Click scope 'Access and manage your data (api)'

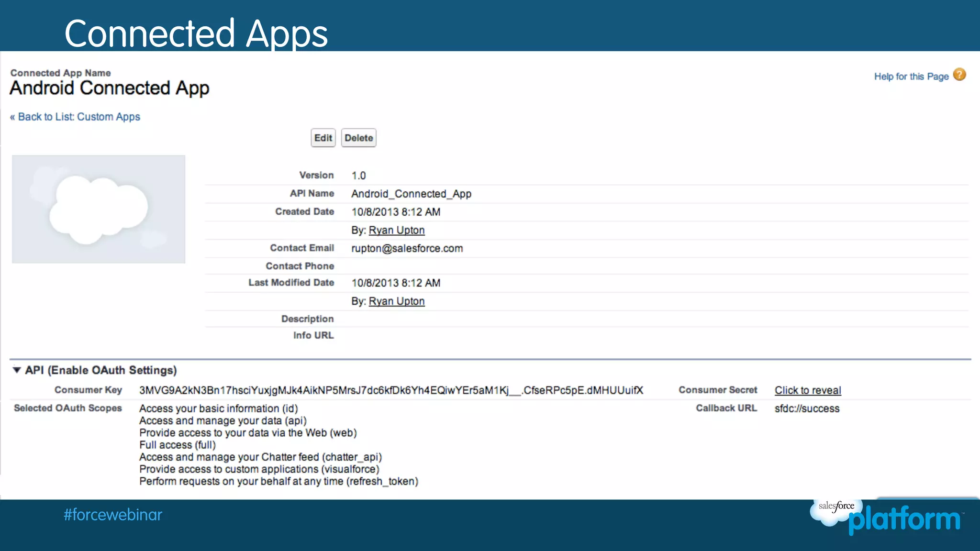pyautogui.click(x=223, y=420)
